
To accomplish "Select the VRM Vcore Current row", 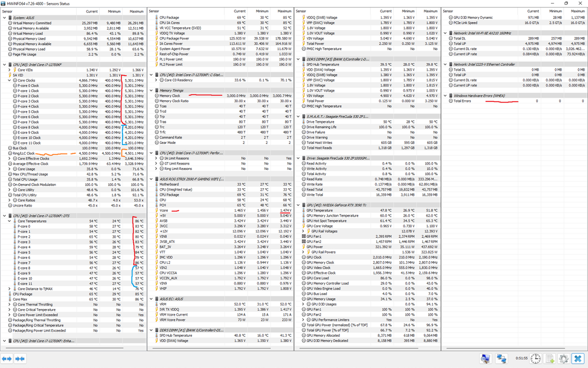I will tap(222, 315).
